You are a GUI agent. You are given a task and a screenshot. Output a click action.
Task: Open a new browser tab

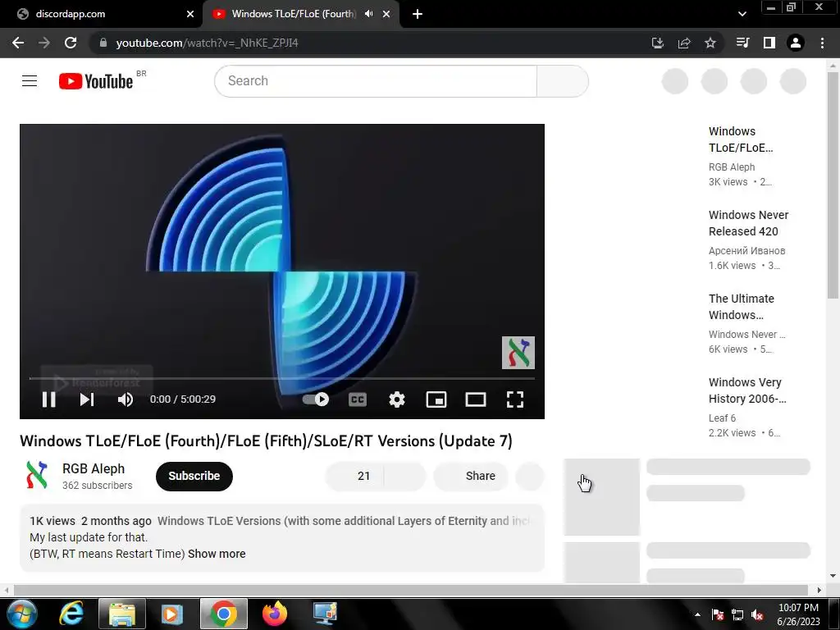pyautogui.click(x=418, y=14)
